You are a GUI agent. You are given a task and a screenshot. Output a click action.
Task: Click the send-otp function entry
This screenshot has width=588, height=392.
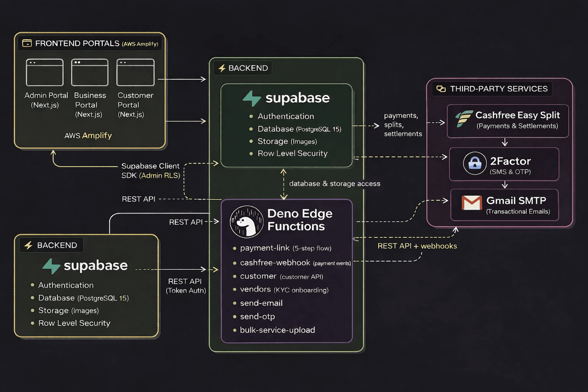(257, 317)
